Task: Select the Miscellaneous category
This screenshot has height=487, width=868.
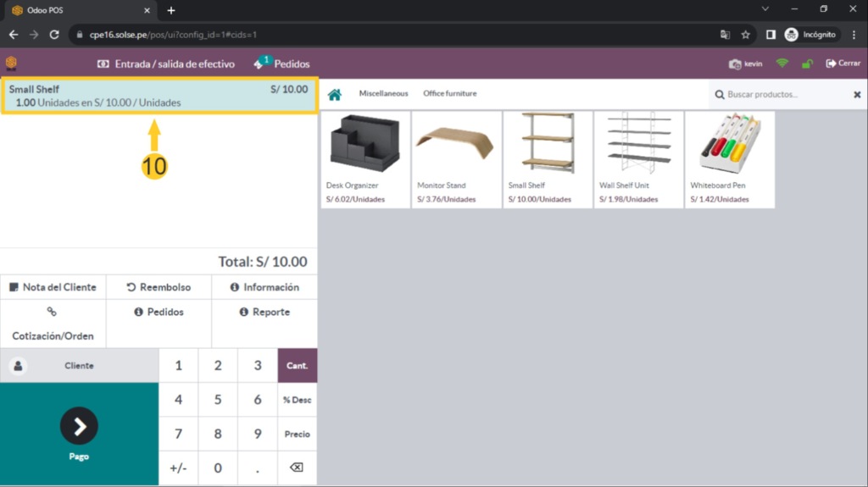Action: pyautogui.click(x=383, y=94)
